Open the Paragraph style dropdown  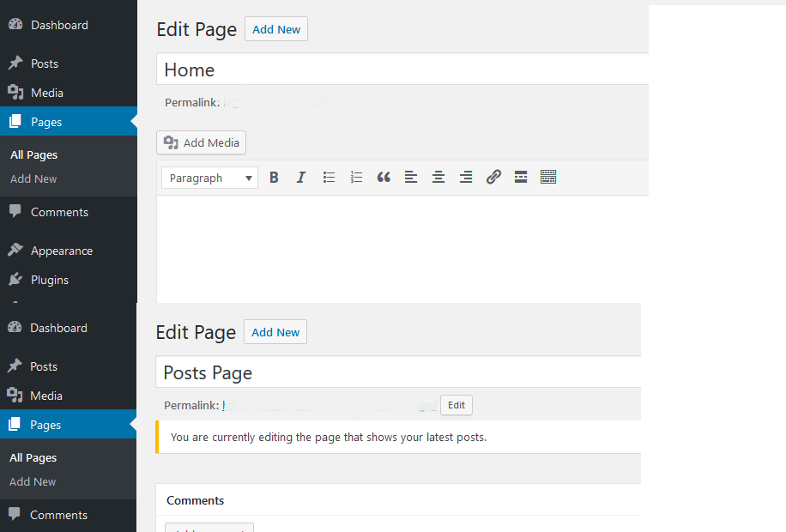(209, 177)
